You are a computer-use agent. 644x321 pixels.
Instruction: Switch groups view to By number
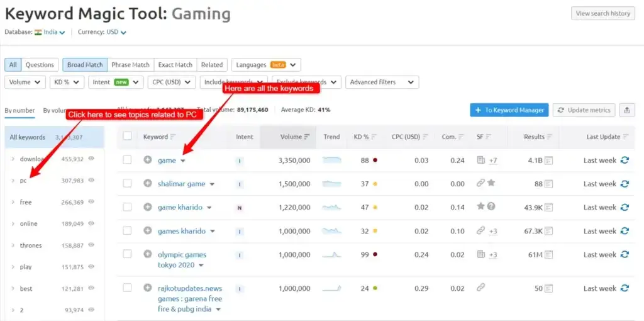pos(19,111)
